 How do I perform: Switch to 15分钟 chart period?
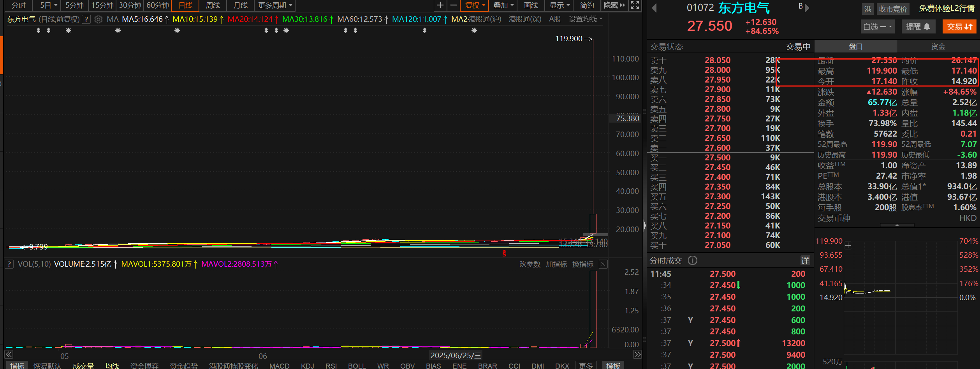102,5
